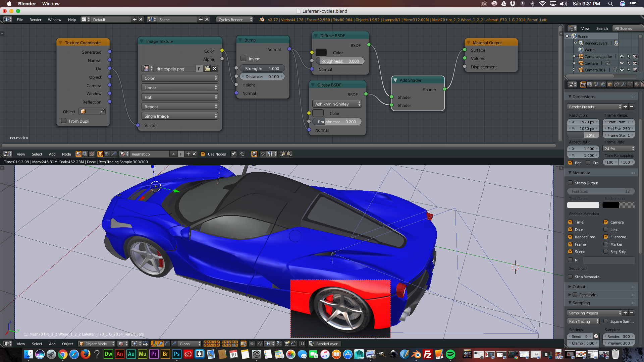Click the Diffuse BSDF color swatch
The width and height of the screenshot is (644, 362).
pos(321,53)
